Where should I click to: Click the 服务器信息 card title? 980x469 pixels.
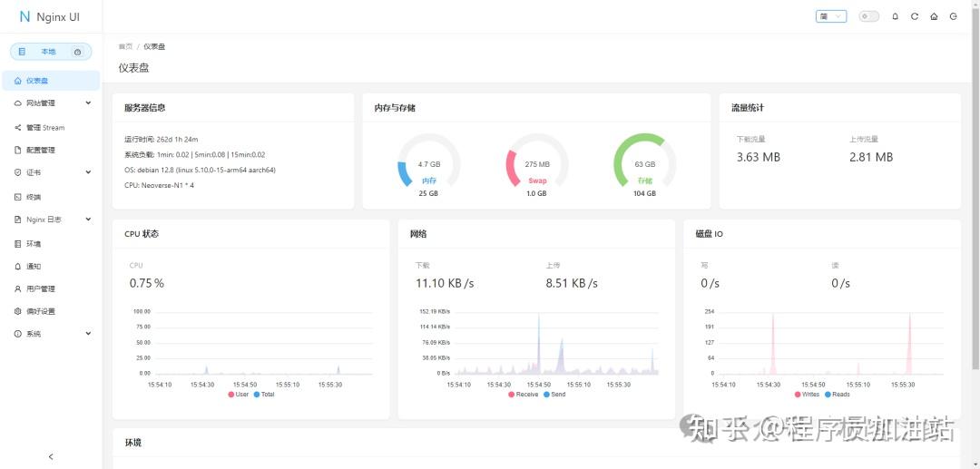pyautogui.click(x=145, y=108)
